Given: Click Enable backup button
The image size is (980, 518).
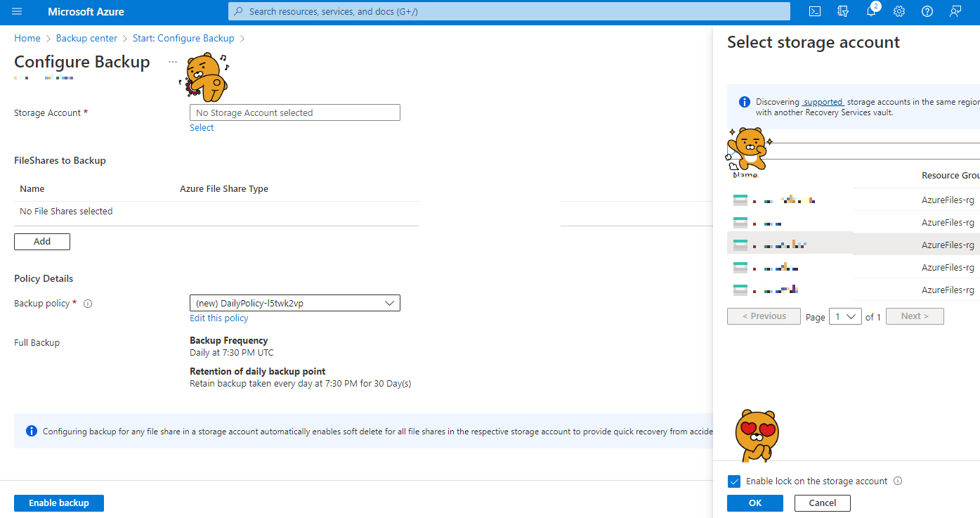Looking at the screenshot, I should tap(59, 503).
